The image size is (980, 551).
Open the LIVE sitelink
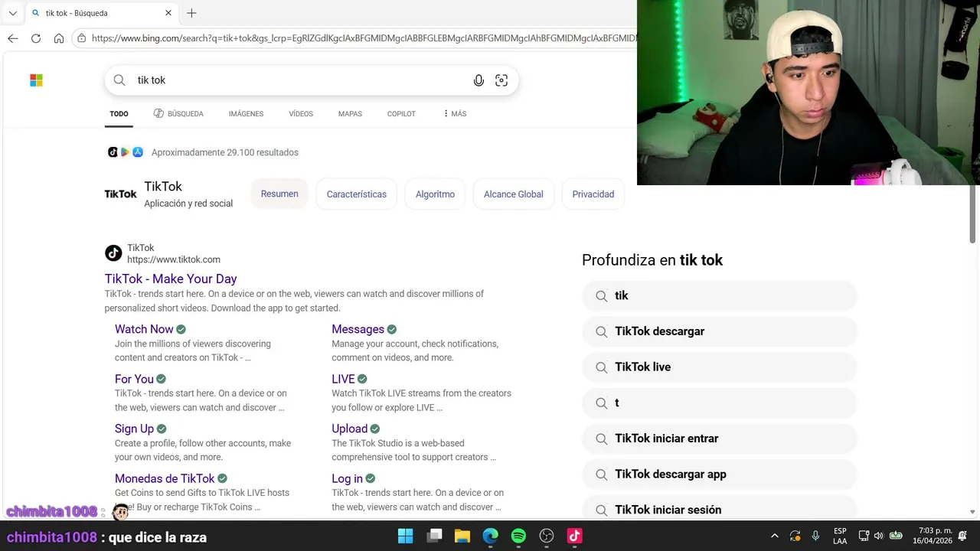click(x=343, y=379)
